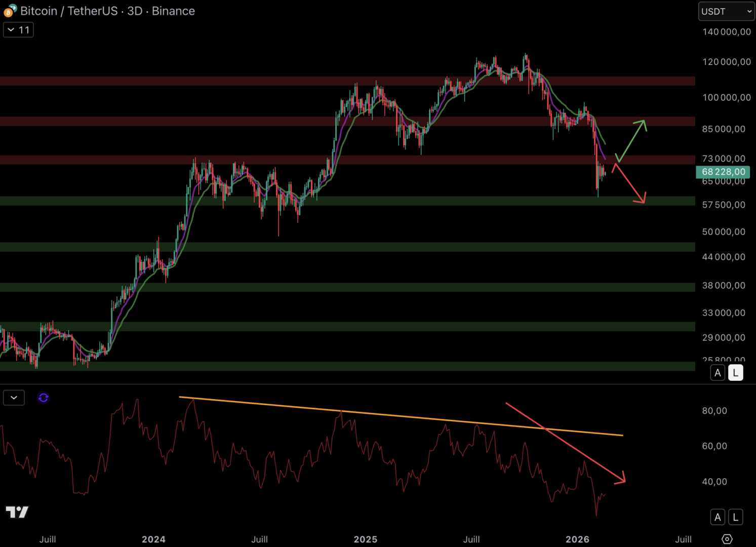Click the TradingView logo at the bottom left
Image resolution: width=756 pixels, height=547 pixels.
(x=17, y=513)
